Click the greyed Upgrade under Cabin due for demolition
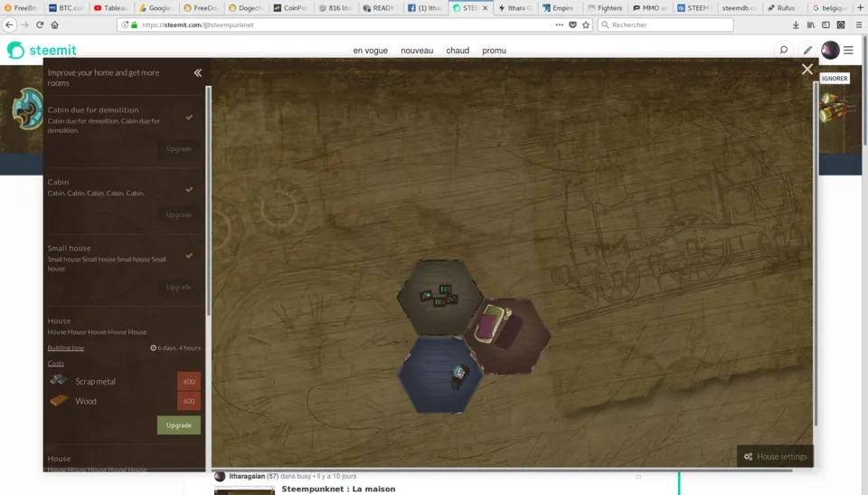The image size is (868, 495). point(179,148)
